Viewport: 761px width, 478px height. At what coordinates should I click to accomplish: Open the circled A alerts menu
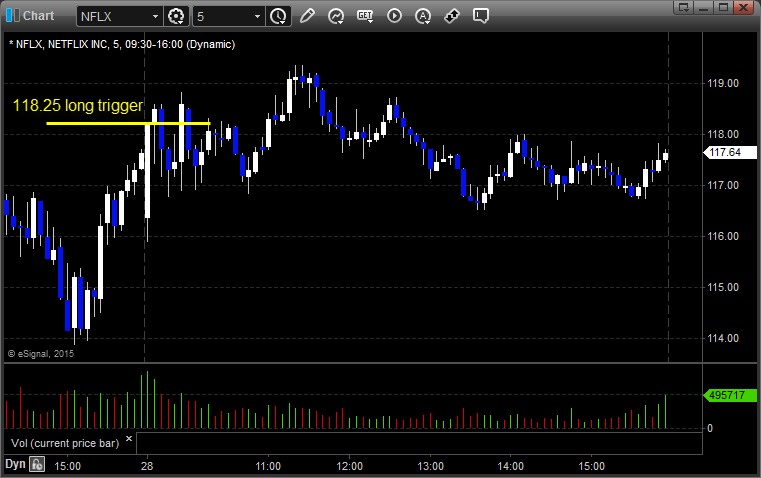[423, 16]
